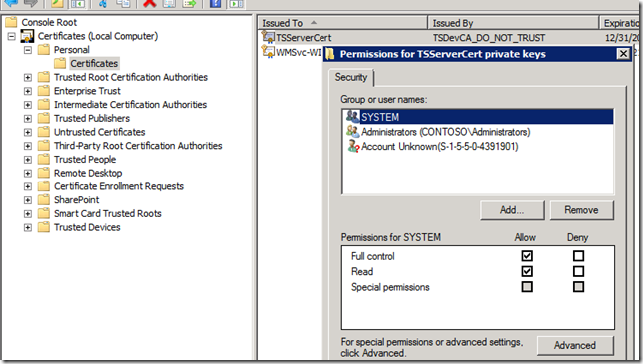Click the blue help toolbar icon

215,3
